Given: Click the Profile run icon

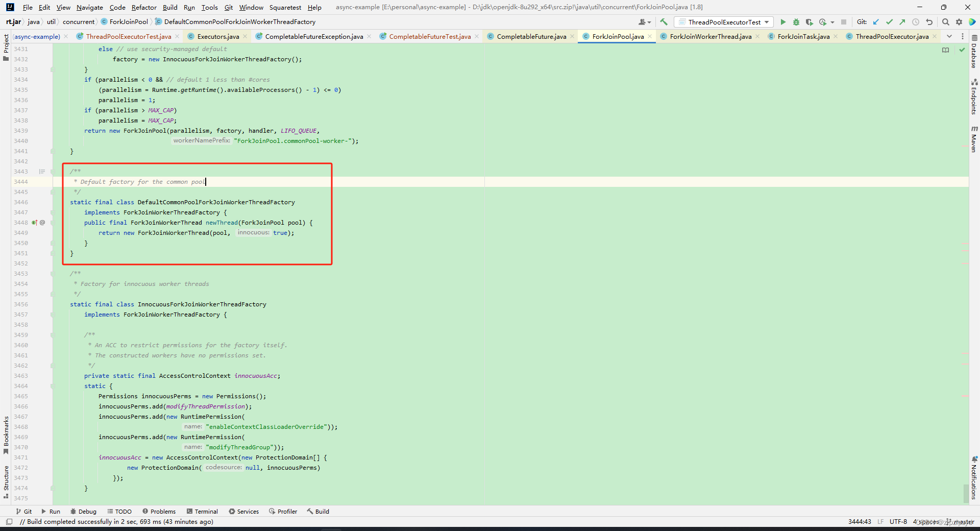Looking at the screenshot, I should tap(822, 22).
